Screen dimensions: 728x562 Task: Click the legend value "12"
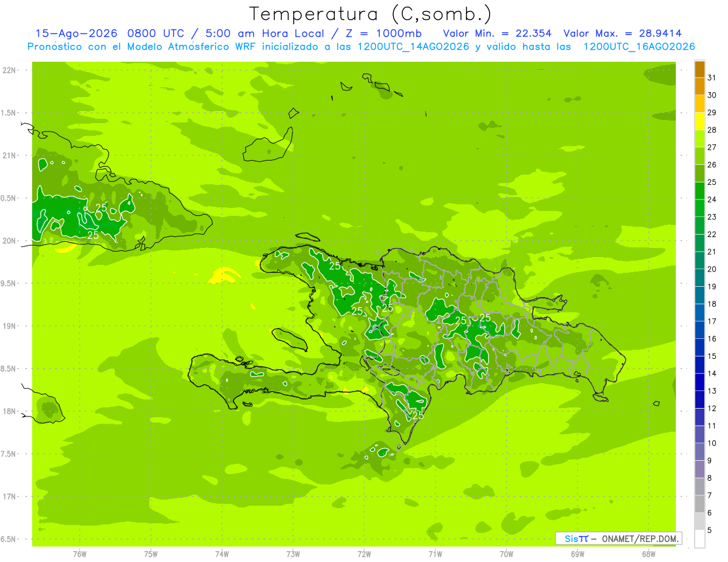click(x=712, y=409)
